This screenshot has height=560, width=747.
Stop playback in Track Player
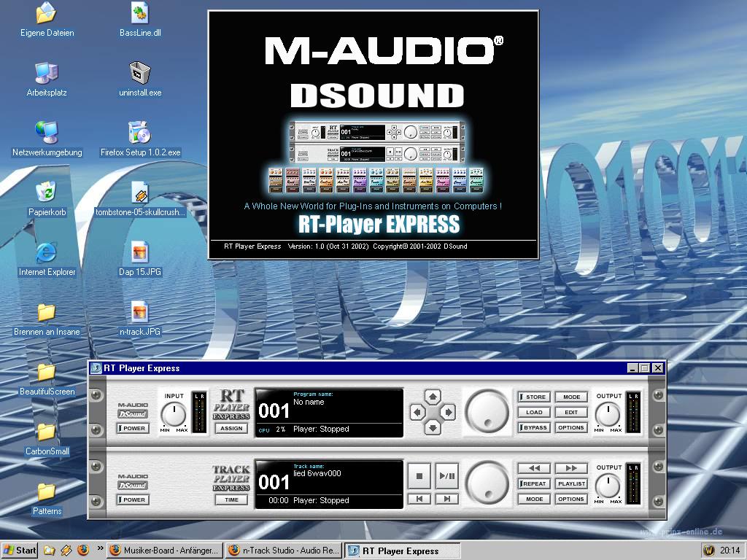coord(419,475)
